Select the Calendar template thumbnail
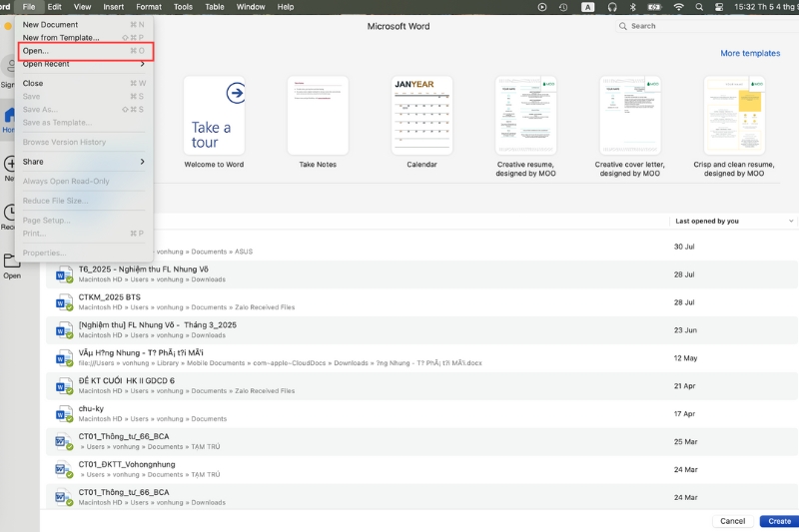Screen dimensions: 799x532 point(421,116)
